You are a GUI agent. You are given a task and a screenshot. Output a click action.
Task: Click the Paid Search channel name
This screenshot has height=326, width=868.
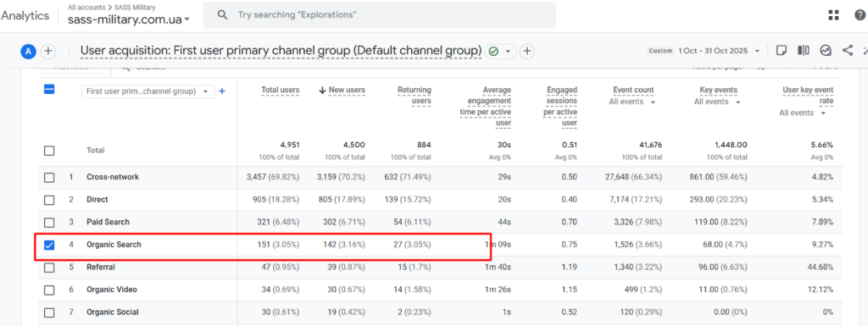coord(108,222)
